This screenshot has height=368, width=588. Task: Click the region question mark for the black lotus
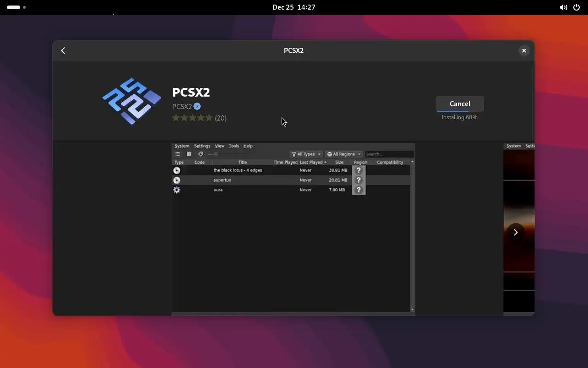(359, 170)
